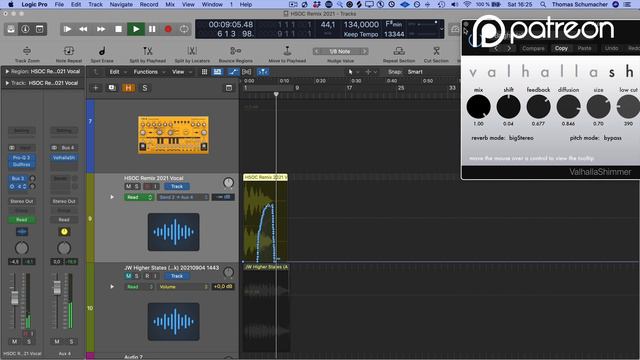The width and height of the screenshot is (640, 360).
Task: Open the ValhallaSh plugin slot
Action: pyautogui.click(x=64, y=158)
